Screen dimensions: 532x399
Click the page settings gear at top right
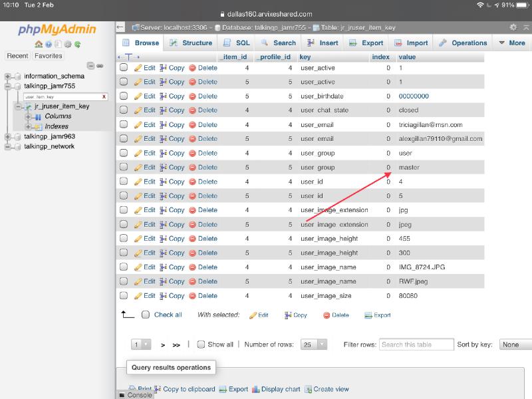pos(513,27)
